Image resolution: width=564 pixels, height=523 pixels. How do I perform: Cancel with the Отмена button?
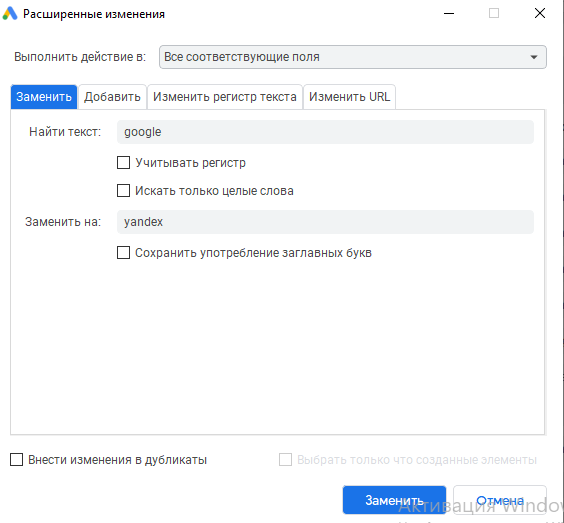coord(500,500)
